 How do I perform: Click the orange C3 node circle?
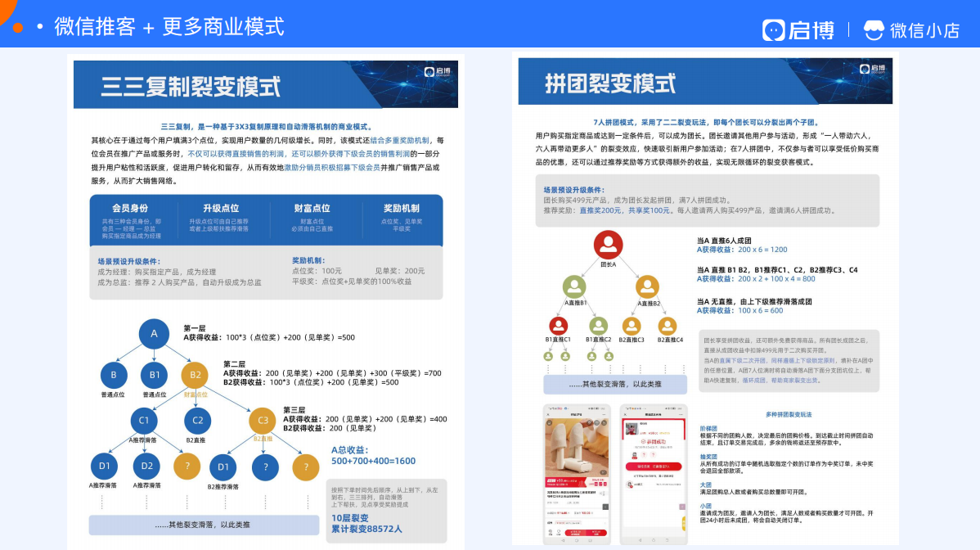[263, 421]
